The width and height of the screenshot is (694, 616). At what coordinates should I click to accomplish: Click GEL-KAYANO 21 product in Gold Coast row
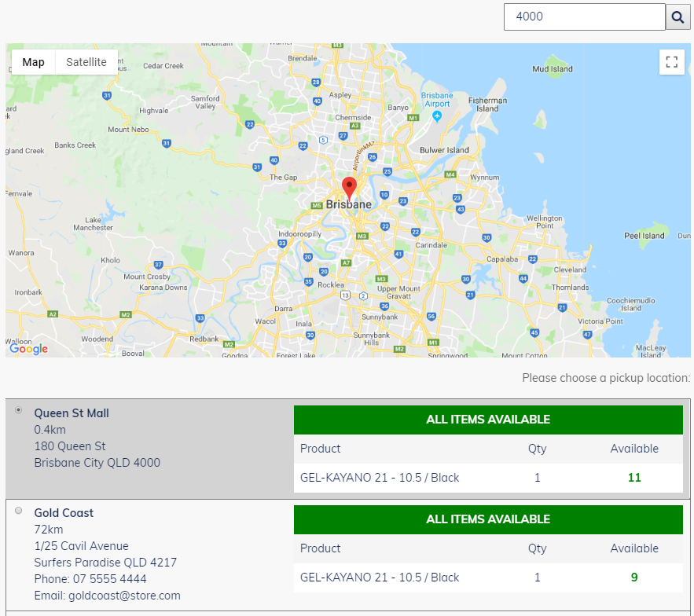380,577
